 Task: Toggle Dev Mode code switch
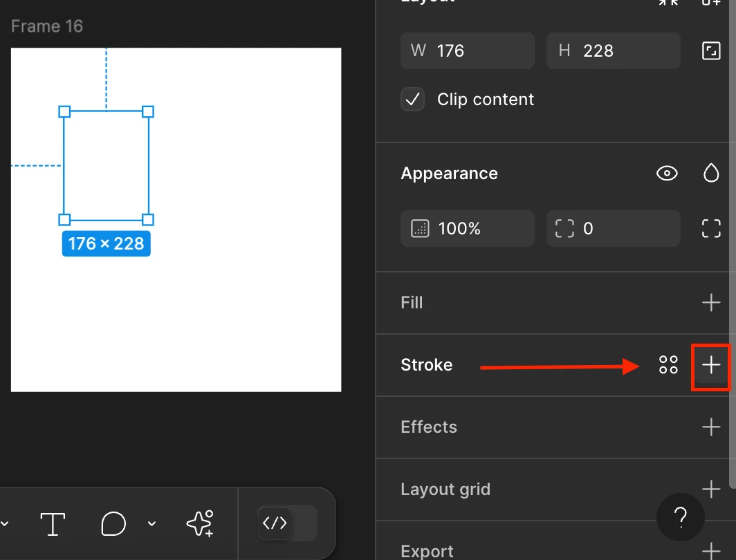[287, 523]
